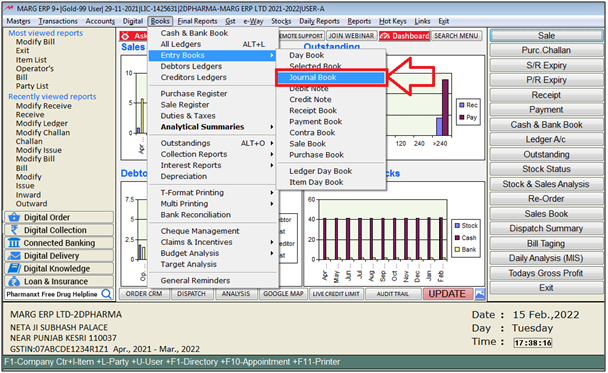Open Digital Order basket icon
The image size is (608, 373).
14,217
